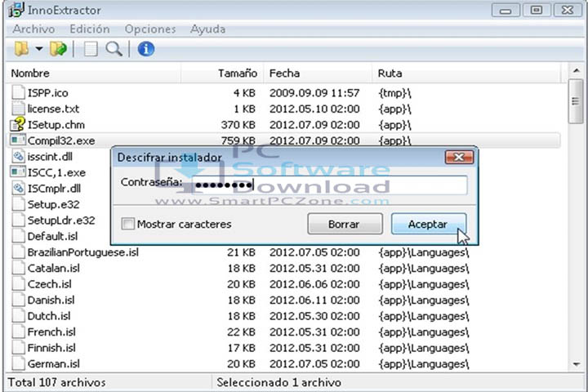Click Total 107 archivos status text
Viewport: 588px width, 392px height.
(x=56, y=382)
